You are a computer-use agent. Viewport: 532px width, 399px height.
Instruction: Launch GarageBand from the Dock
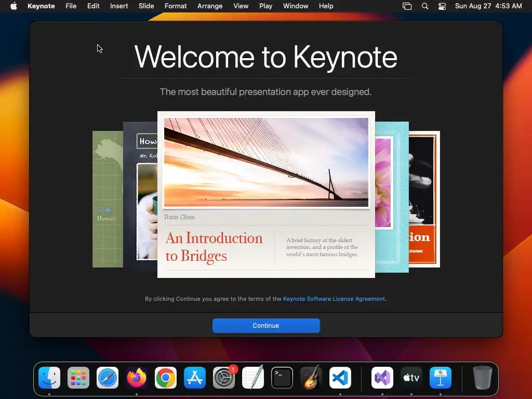(311, 378)
